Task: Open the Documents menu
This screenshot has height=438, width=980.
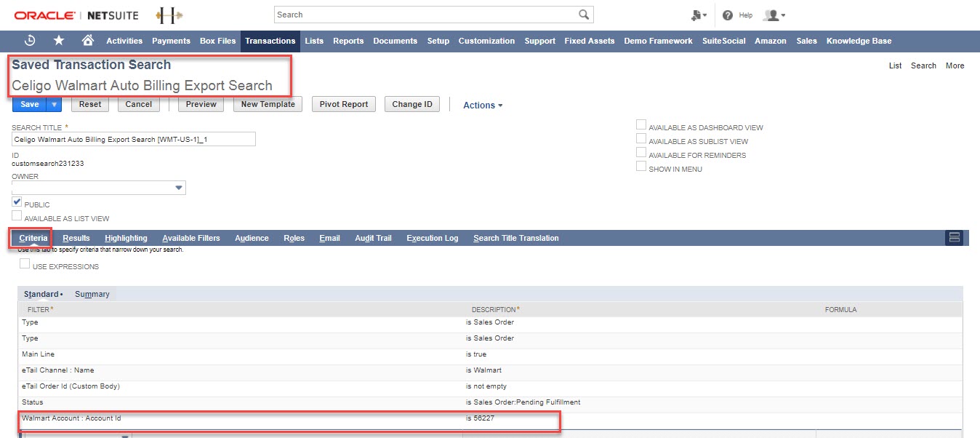Action: click(395, 41)
